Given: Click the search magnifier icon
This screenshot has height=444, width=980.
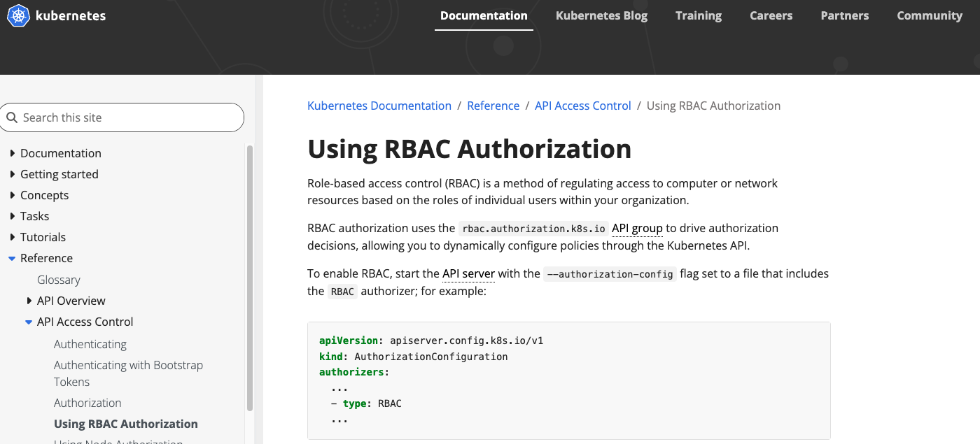Looking at the screenshot, I should click(12, 117).
